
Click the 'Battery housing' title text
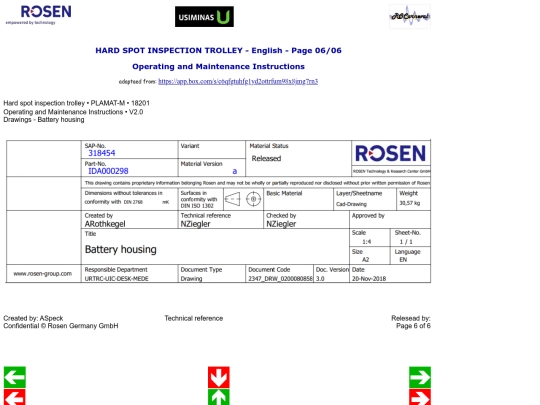pos(121,249)
